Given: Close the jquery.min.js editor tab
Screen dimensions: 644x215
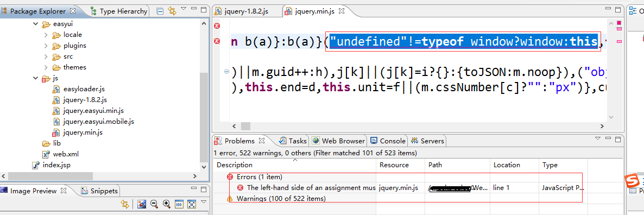Looking at the screenshot, I should (341, 11).
